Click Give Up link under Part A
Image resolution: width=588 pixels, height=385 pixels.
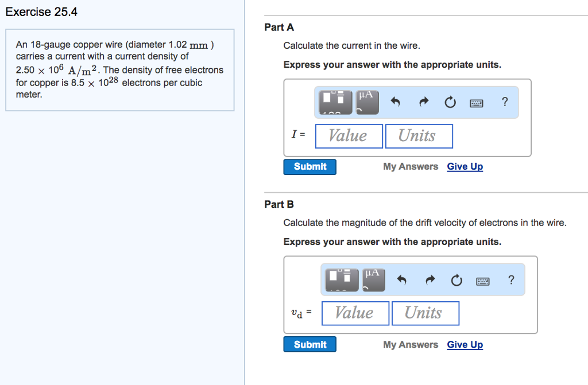(x=465, y=167)
